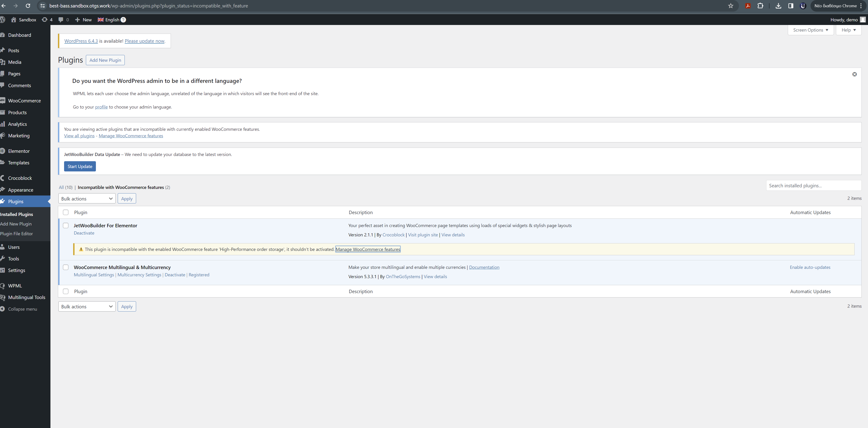Expand the Help tab
The height and width of the screenshot is (428, 868).
tap(848, 30)
